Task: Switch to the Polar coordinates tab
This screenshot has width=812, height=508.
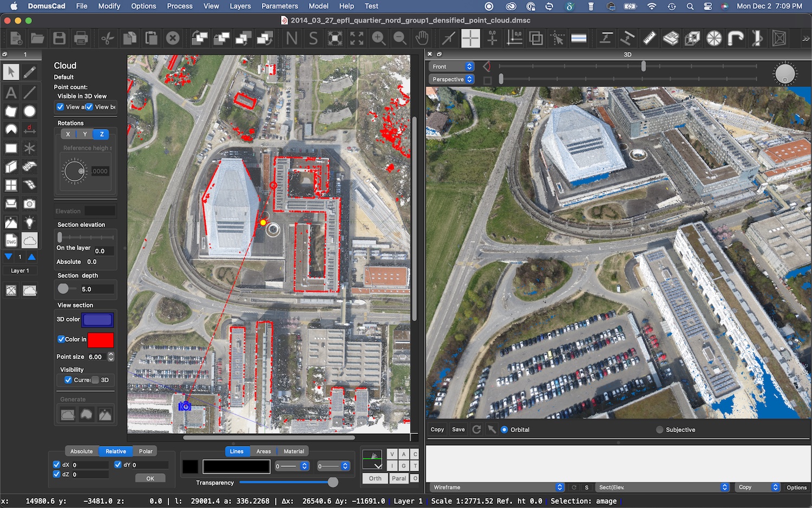Action: 146,451
